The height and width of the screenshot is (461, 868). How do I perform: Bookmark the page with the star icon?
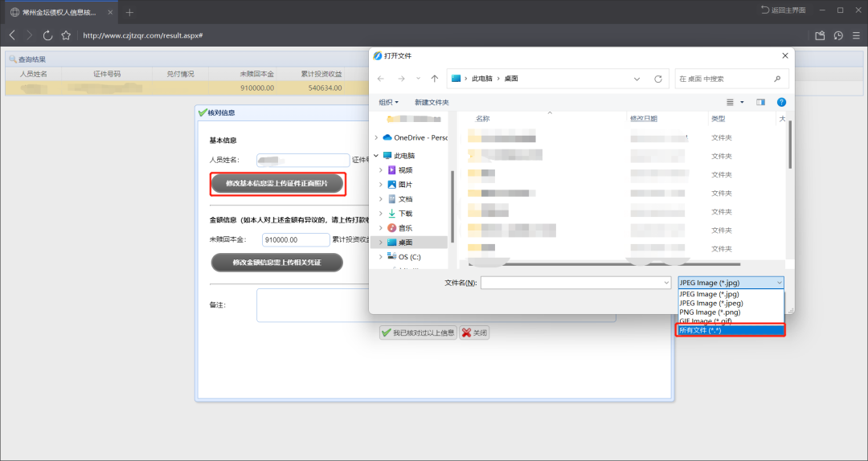pos(66,35)
